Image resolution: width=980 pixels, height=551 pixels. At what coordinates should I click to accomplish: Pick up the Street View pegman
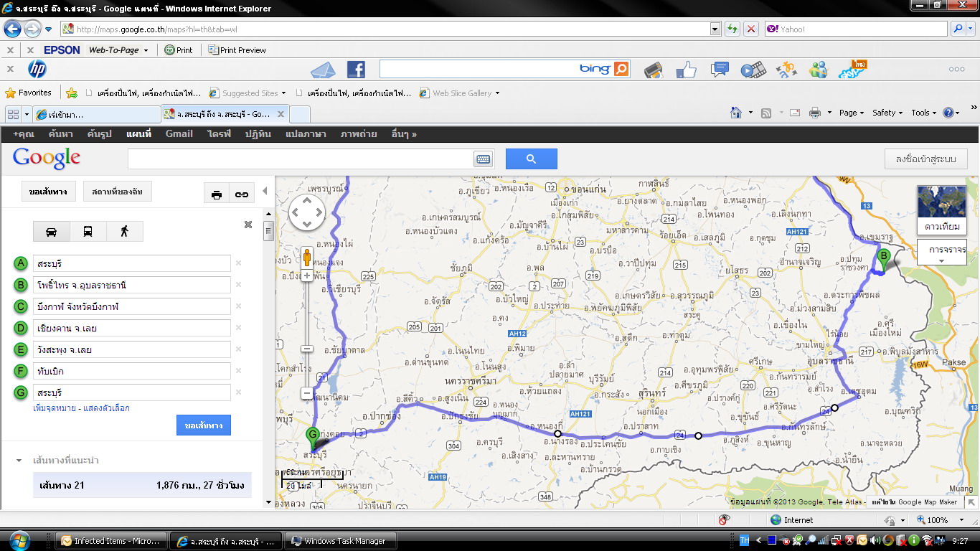coord(307,257)
